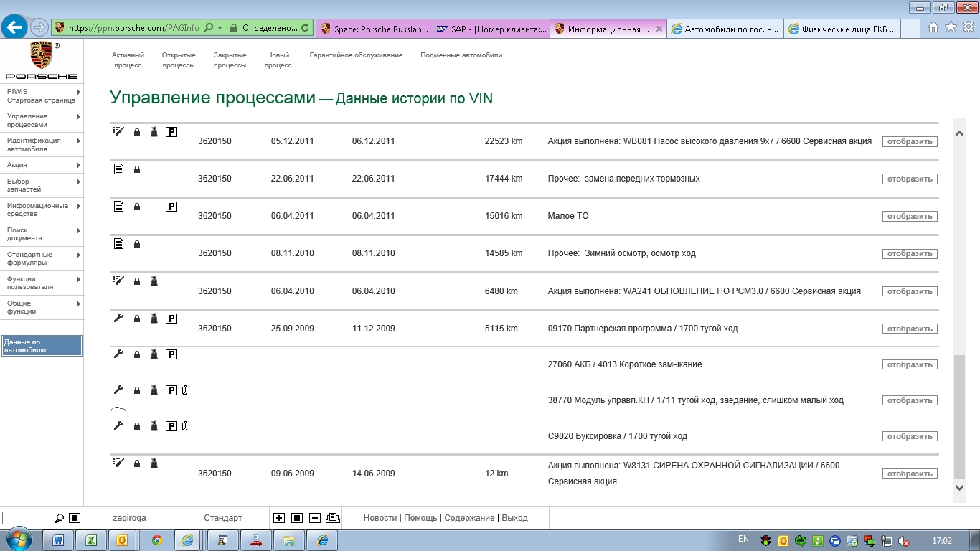The width and height of the screenshot is (980, 551).
Task: Click the muted volume tray icon
Action: (x=905, y=541)
